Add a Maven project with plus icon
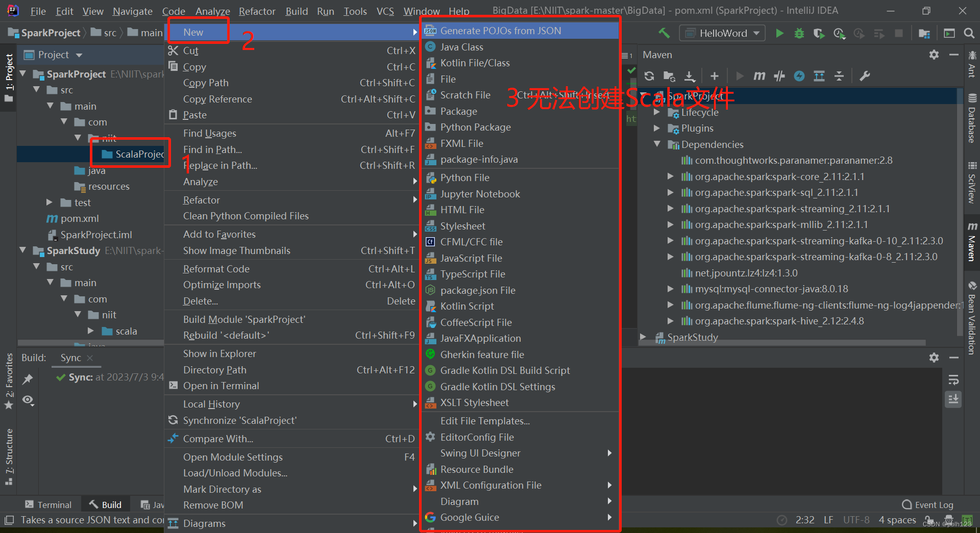This screenshot has height=533, width=980. (715, 76)
